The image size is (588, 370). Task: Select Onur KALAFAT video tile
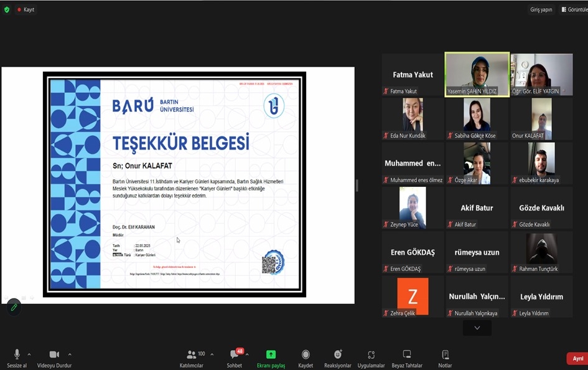tap(541, 119)
